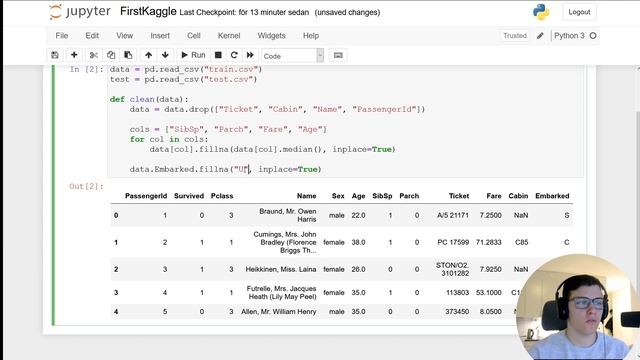Click the pencil edit mode icon

tap(540, 36)
